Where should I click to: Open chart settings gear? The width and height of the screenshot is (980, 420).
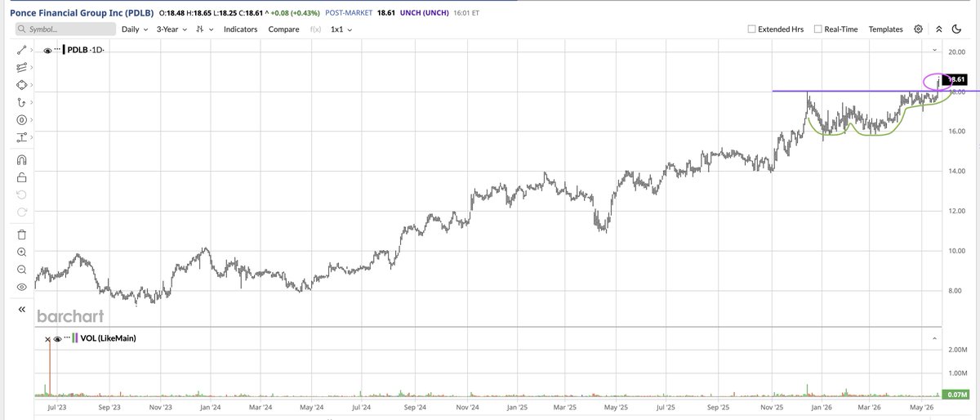[918, 29]
